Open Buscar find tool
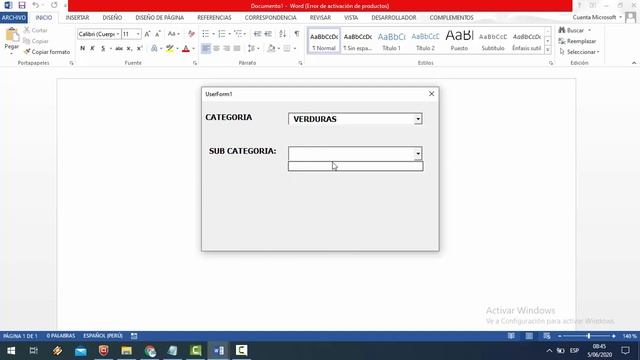 click(571, 30)
